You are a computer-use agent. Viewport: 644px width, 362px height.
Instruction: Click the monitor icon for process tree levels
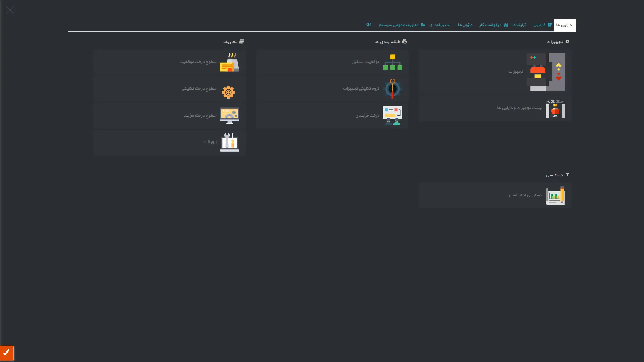point(229,116)
